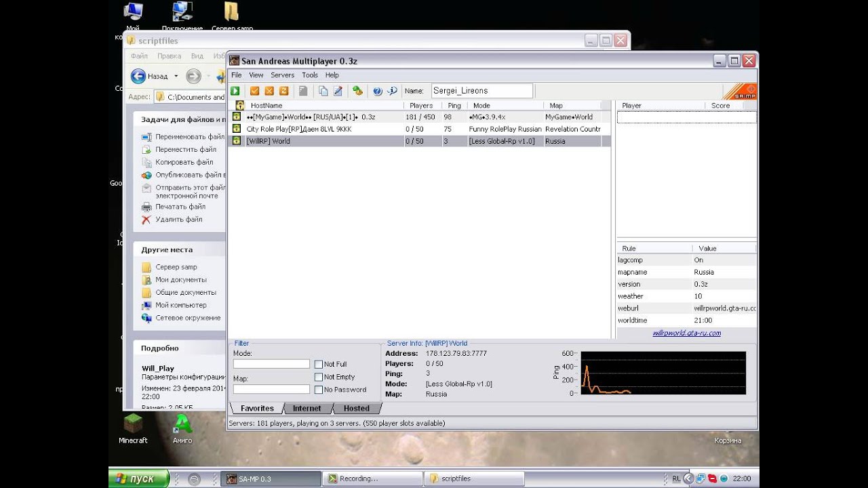The width and height of the screenshot is (868, 488).
Task: Click the Map filter input field
Action: [271, 389]
